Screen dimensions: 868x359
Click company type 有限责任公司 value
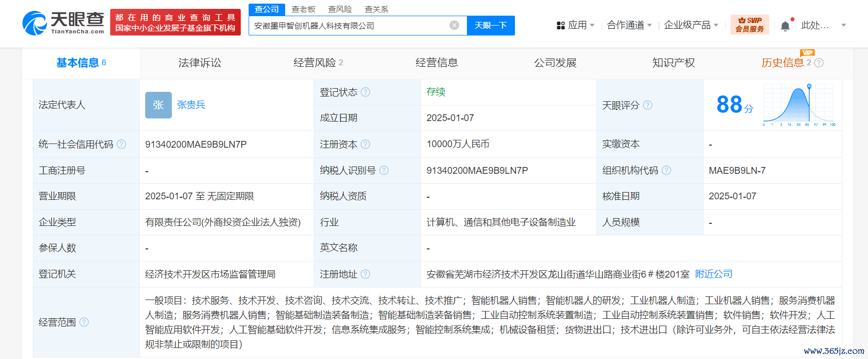(x=223, y=222)
